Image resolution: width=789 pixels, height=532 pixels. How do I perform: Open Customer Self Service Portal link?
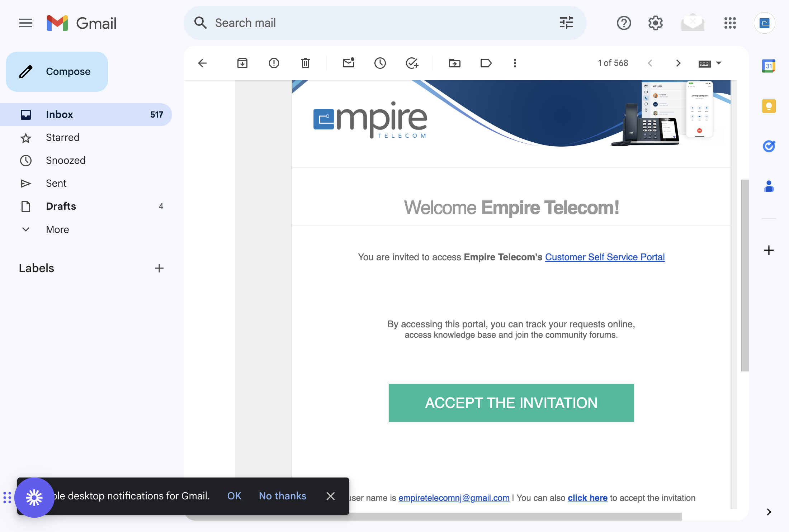click(605, 257)
